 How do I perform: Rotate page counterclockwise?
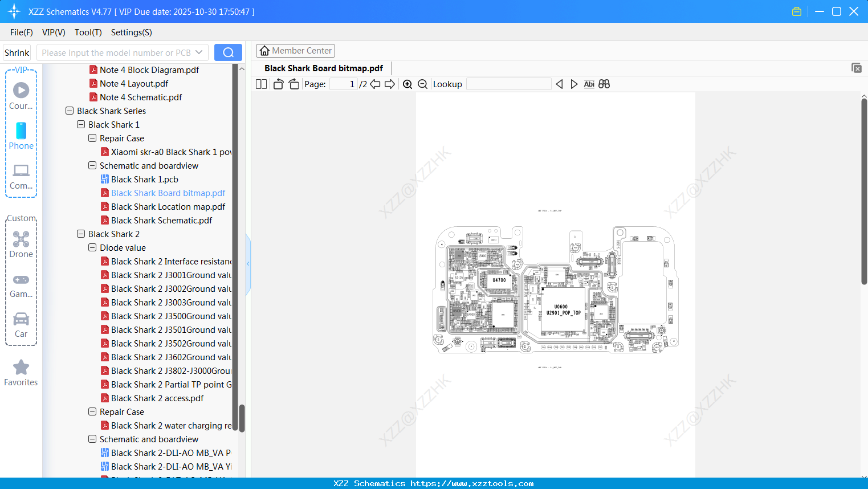tap(278, 84)
